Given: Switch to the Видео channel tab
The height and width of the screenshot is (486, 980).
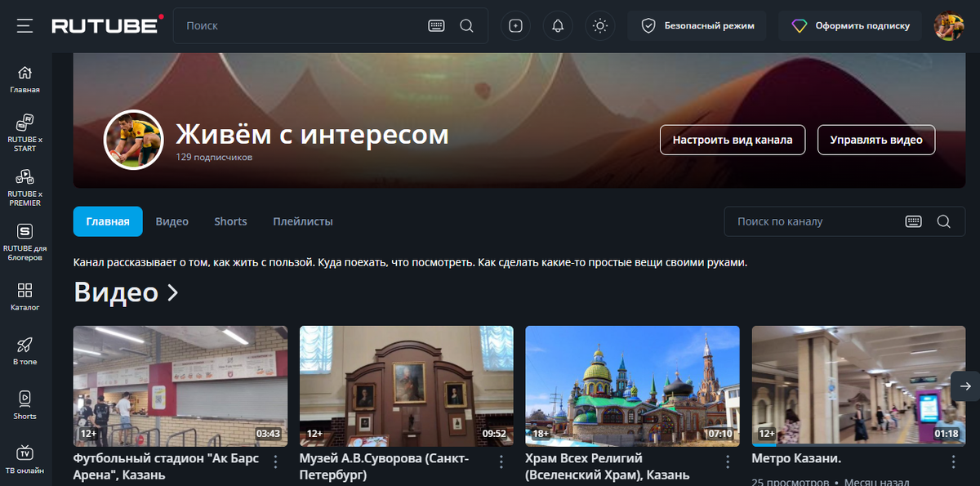Looking at the screenshot, I should 172,221.
